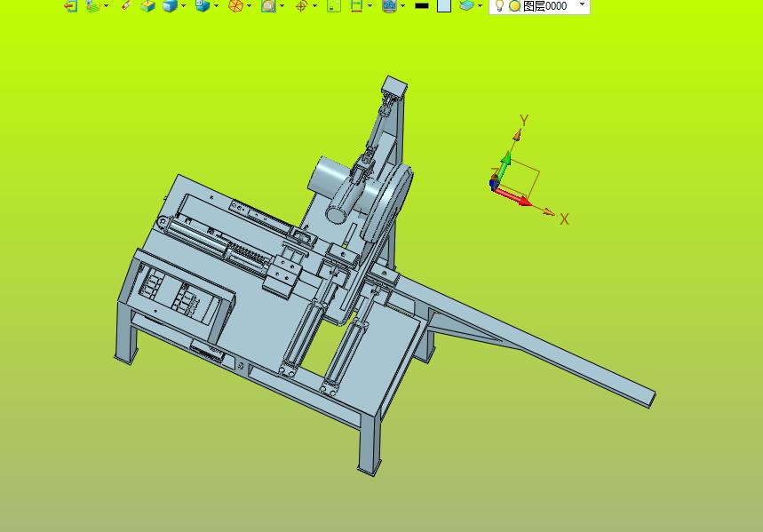The image size is (763, 532).
Task: Click the green stacked planes toolbar icon
Action: [92, 6]
